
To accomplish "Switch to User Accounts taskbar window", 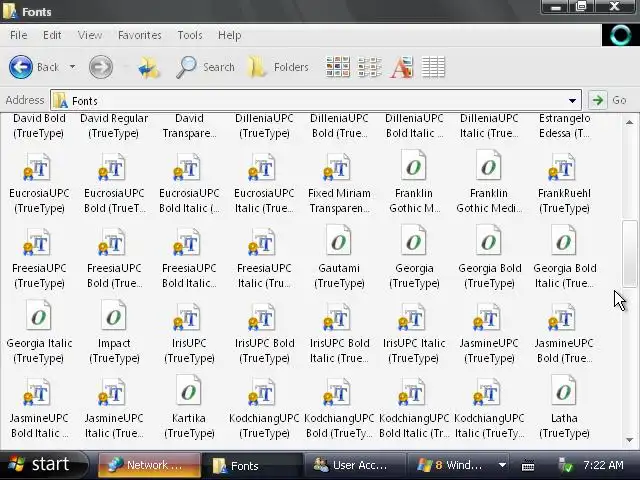I will tap(354, 465).
